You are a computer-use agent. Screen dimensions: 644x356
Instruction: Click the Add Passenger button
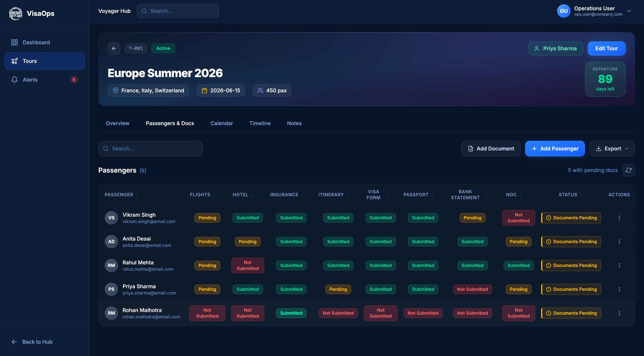coord(555,148)
